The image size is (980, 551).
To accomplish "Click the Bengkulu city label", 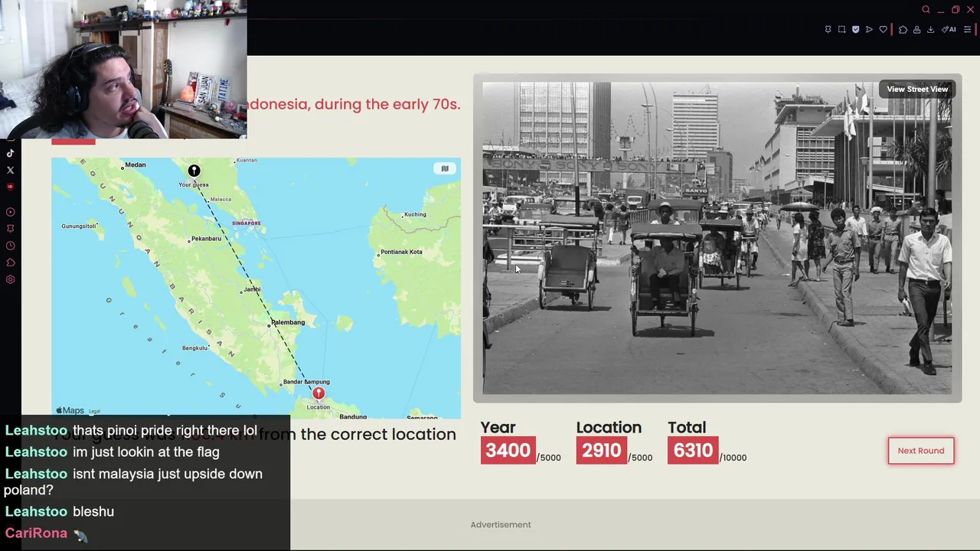I will pyautogui.click(x=195, y=348).
